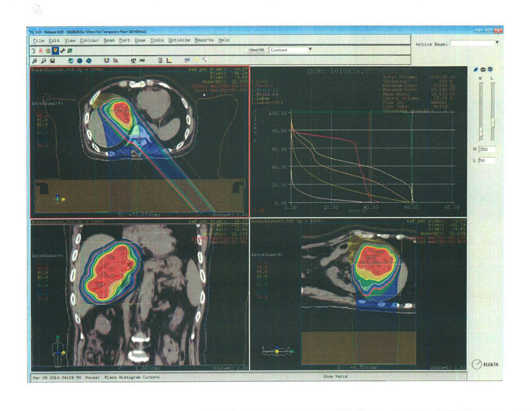This screenshot has height=411, width=532.
Task: Click the 'Dose Valid' status text
Action: [x=335, y=376]
